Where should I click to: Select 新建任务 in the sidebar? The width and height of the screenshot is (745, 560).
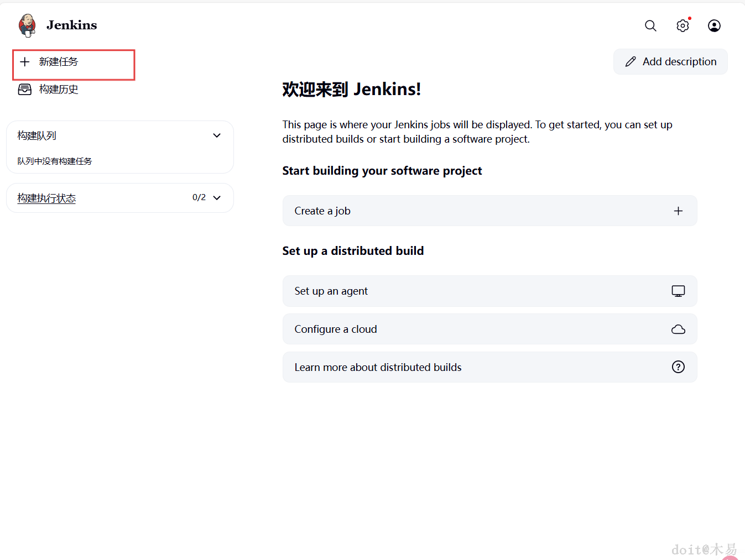[x=59, y=62]
